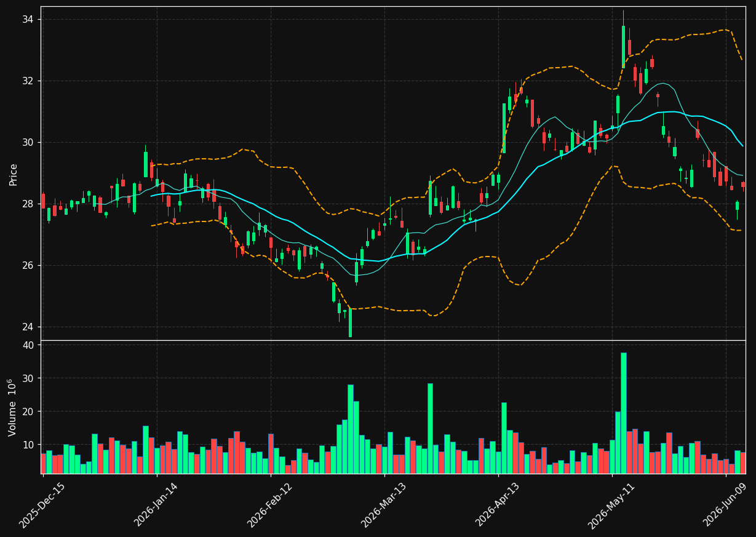Click the 2026-Jan-14 date label
The width and height of the screenshot is (756, 537).
tap(157, 506)
